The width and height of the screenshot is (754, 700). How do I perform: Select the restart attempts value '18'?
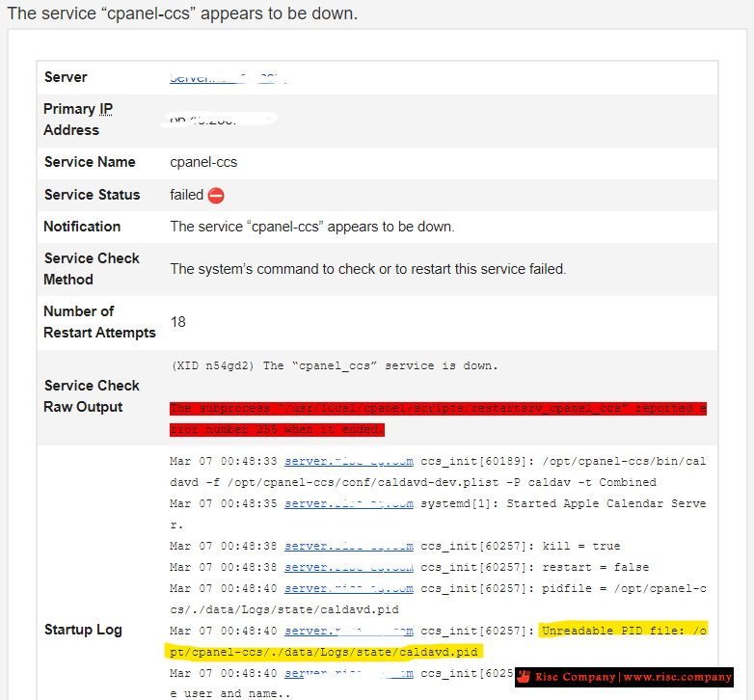178,322
